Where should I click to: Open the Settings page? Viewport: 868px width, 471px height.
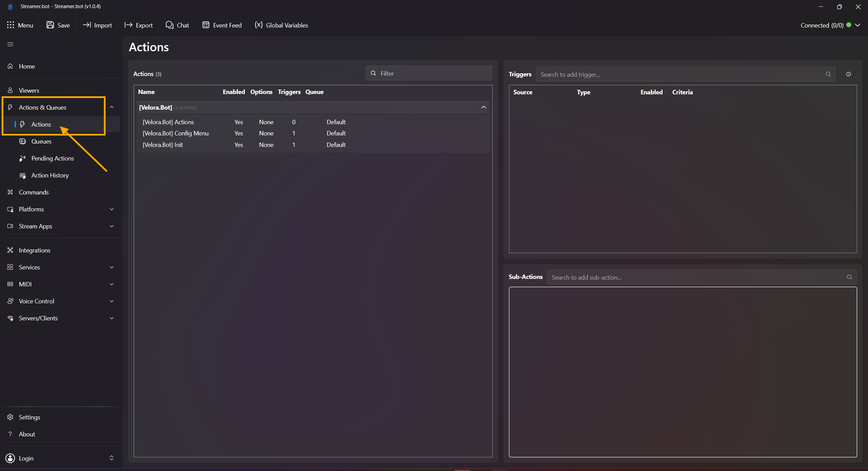29,417
